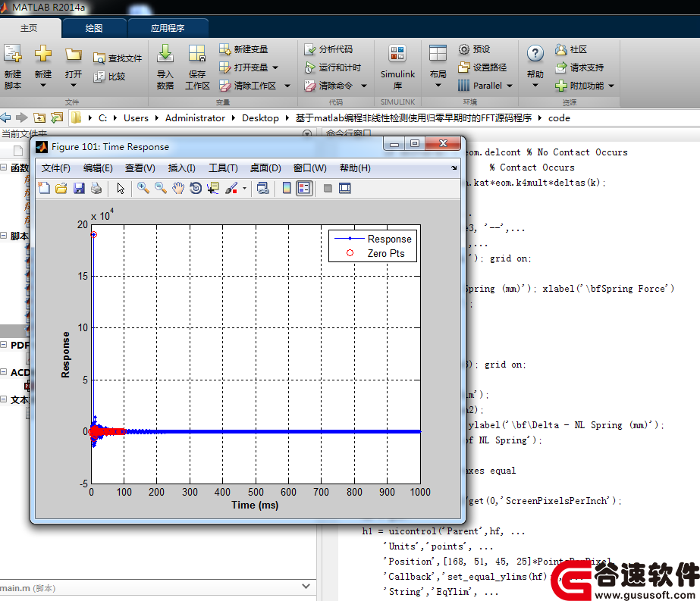Open the New (新建) yellow plus menu
The height and width of the screenshot is (601, 700).
(x=43, y=54)
